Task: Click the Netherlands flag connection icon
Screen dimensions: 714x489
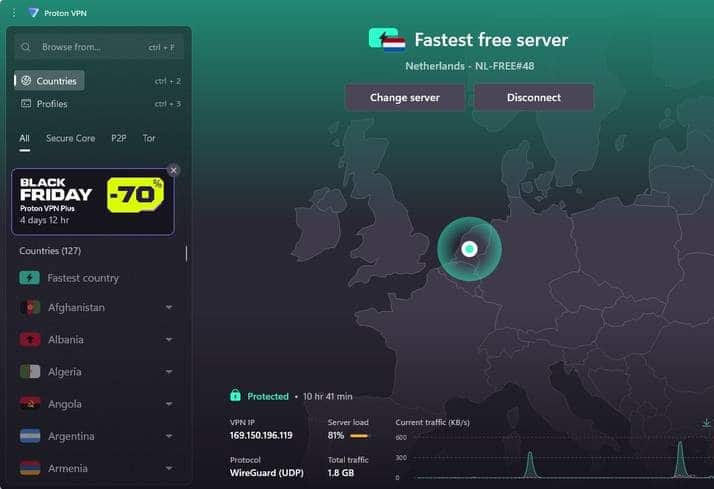Action: [x=387, y=40]
